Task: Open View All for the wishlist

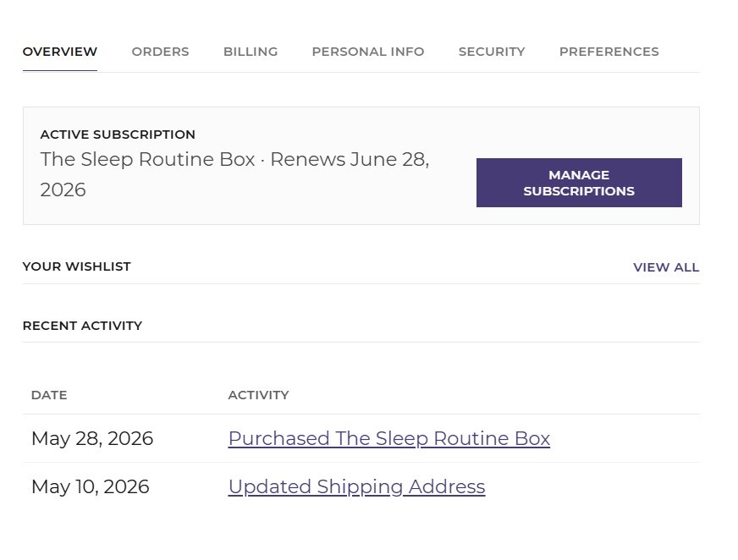Action: (666, 267)
